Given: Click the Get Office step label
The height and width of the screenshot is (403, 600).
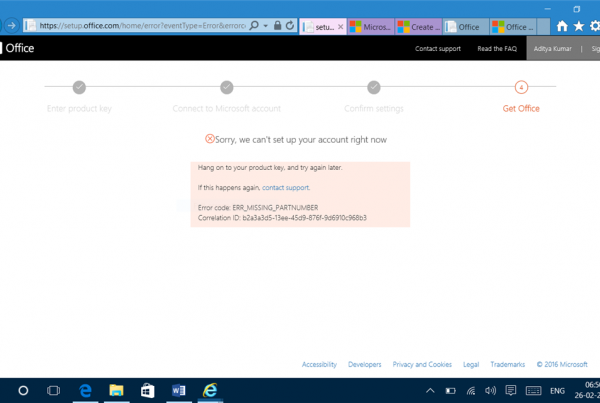Looking at the screenshot, I should 521,109.
